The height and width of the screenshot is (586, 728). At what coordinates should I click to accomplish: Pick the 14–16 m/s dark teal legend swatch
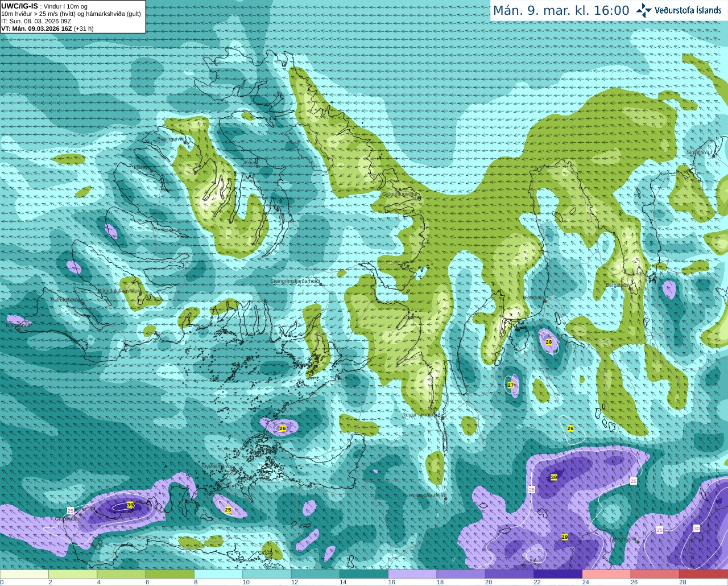[x=364, y=574]
